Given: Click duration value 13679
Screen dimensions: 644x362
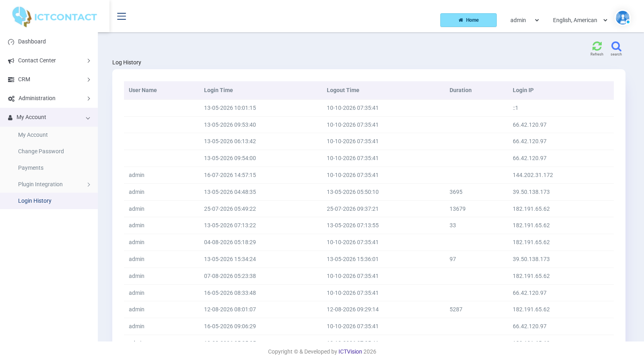Looking at the screenshot, I should click(x=458, y=209).
